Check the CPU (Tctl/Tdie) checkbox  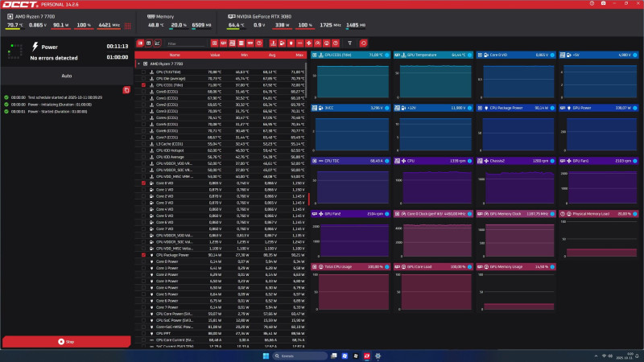click(143, 72)
